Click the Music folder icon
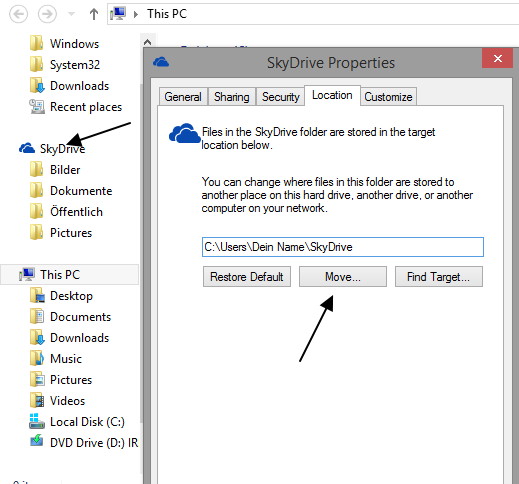519x484 pixels. coord(37,359)
